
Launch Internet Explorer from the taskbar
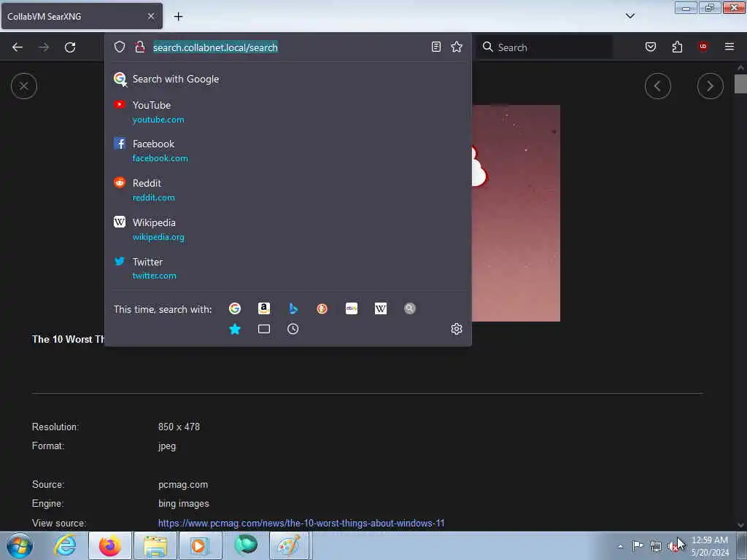click(65, 545)
